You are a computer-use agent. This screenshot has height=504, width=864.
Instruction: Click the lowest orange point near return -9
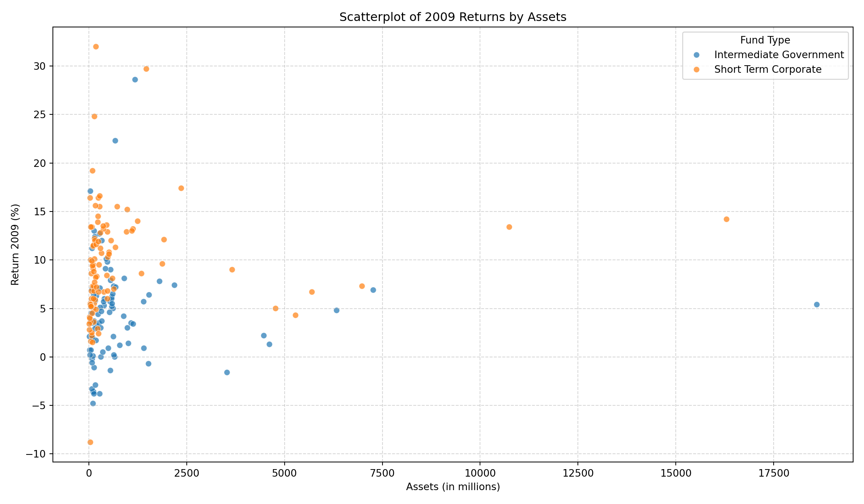tap(90, 442)
